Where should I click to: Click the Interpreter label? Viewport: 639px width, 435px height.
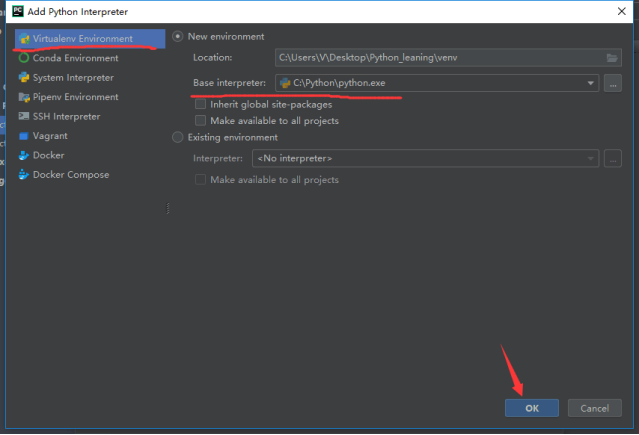(218, 159)
